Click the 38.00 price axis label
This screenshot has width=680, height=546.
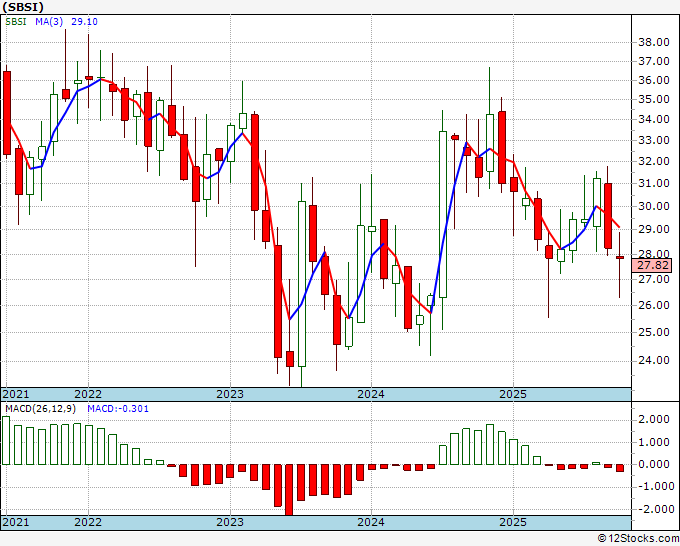pos(653,42)
